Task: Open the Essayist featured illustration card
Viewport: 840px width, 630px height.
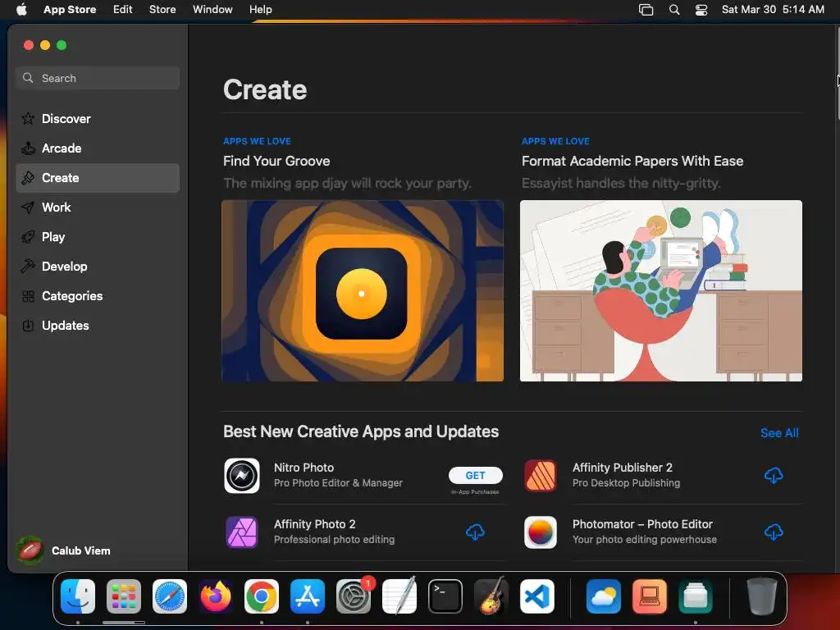Action: coord(661,291)
